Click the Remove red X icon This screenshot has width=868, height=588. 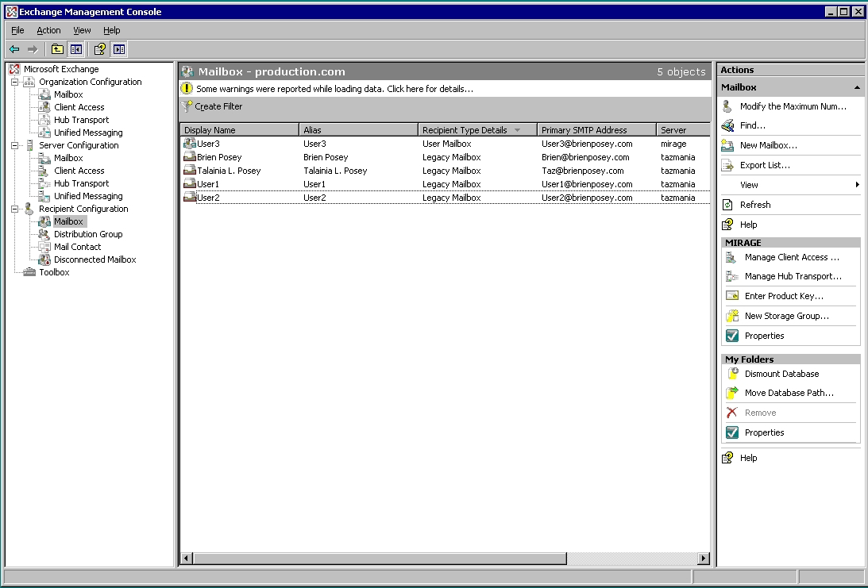[x=732, y=413]
